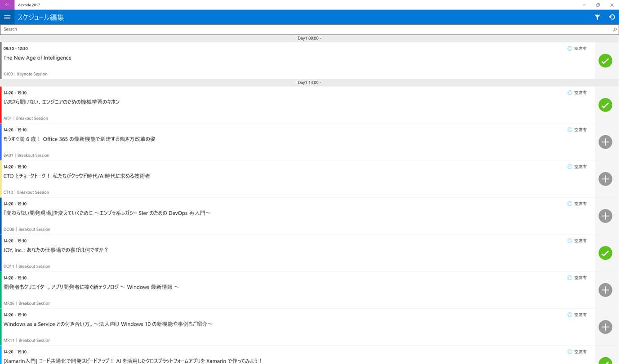
Task: Add MR11 Windows as a Service session
Action: click(605, 327)
